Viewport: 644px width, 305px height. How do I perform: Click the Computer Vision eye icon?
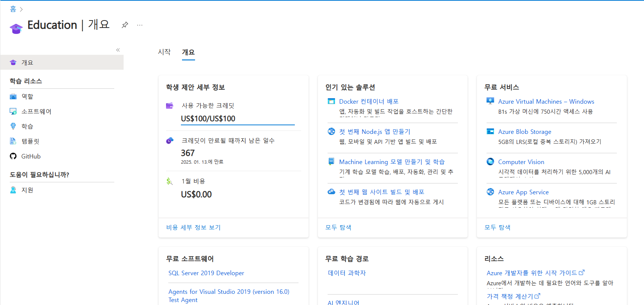490,161
